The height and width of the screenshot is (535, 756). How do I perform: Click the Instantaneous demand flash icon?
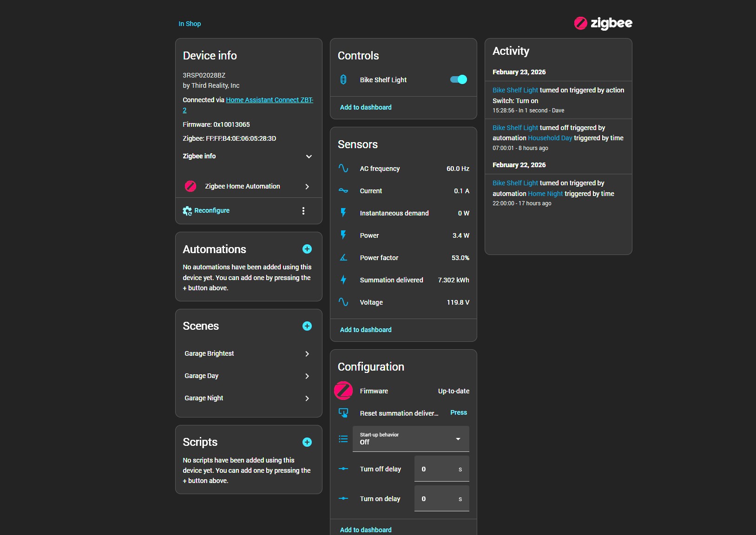(343, 213)
